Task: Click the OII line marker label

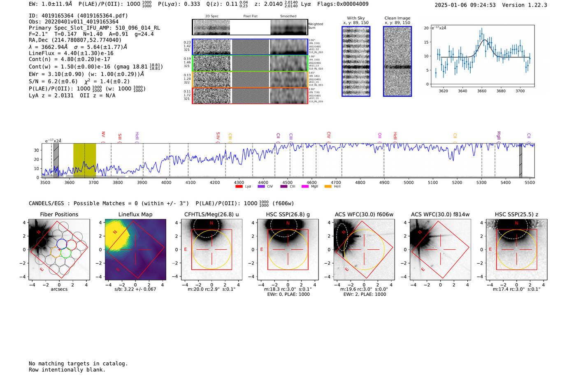Action: (x=380, y=136)
